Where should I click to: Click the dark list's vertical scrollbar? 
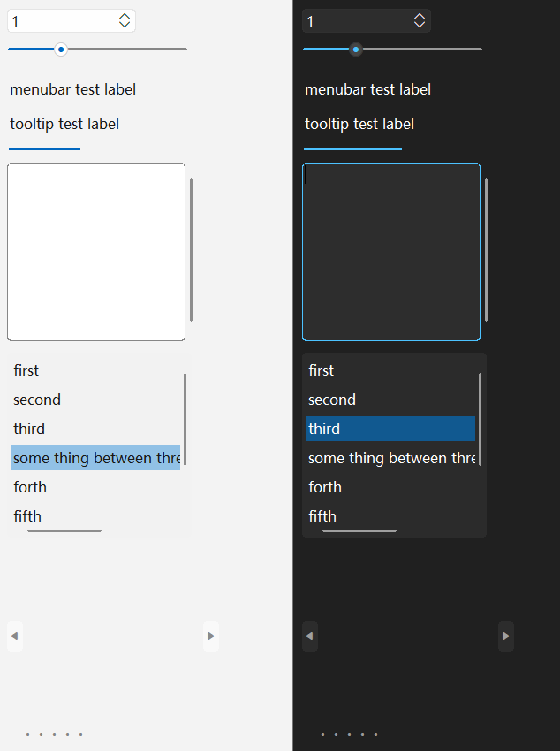pyautogui.click(x=480, y=419)
